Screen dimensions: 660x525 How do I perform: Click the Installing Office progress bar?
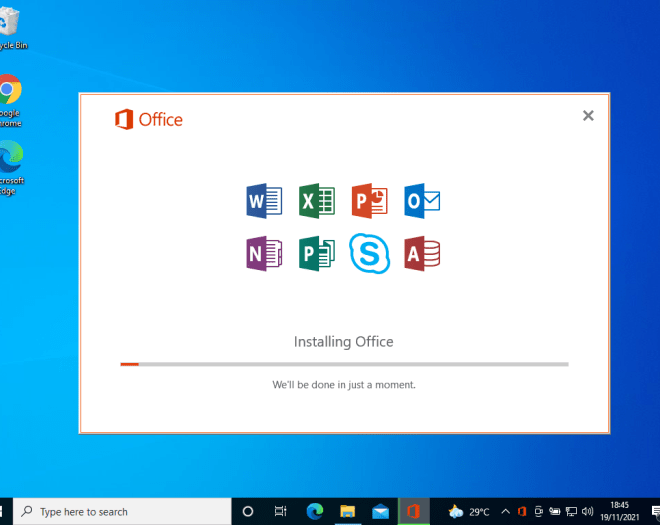coord(344,364)
